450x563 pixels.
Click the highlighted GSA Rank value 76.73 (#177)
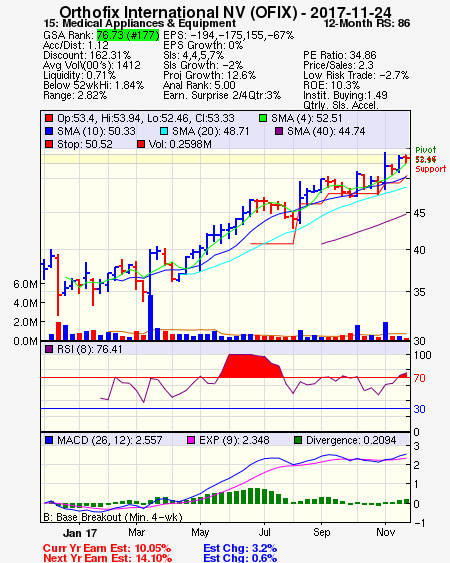(x=128, y=35)
